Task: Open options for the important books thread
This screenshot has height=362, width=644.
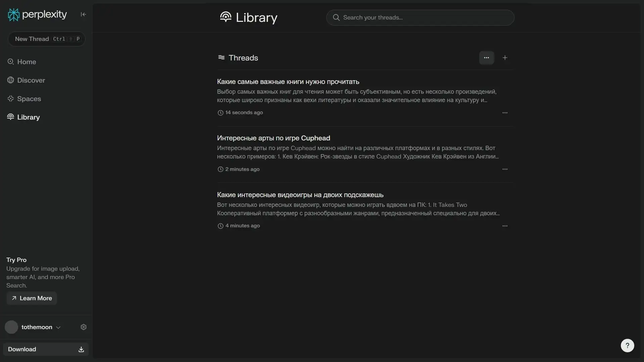Action: coord(505,113)
